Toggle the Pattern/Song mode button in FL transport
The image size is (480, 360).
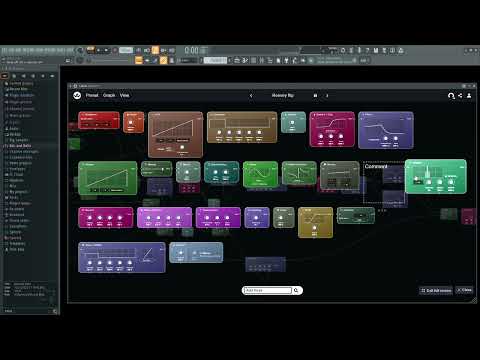click(90, 50)
